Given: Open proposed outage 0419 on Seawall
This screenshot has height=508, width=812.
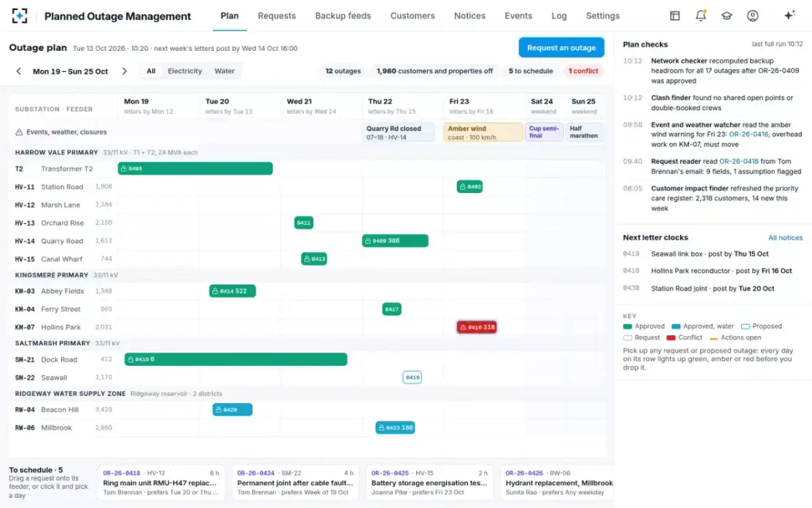Looking at the screenshot, I should point(412,377).
